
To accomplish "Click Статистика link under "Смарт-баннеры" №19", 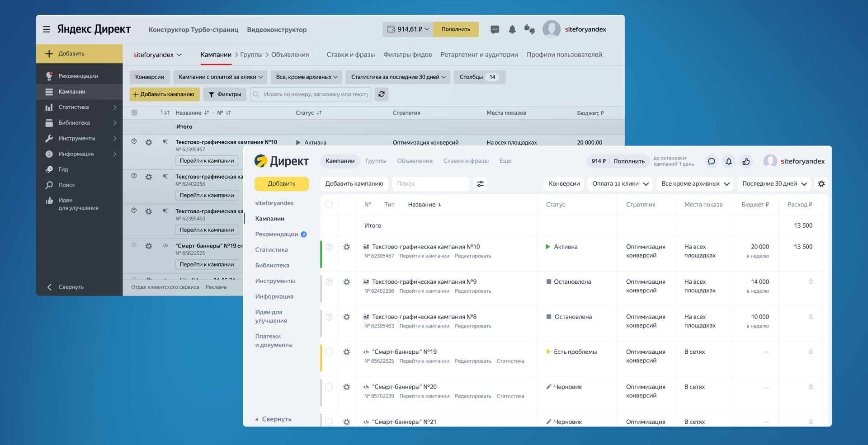I will point(510,361).
